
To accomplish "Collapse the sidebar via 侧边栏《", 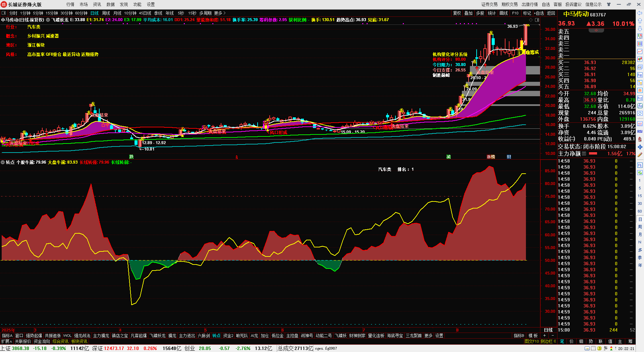I will [x=548, y=341].
